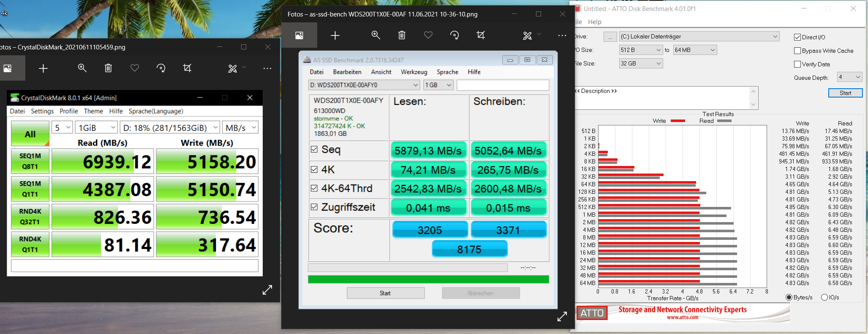Open the I/O Size maximum 64 MB dropdown
Image resolution: width=868 pixels, height=334 pixels.
click(695, 50)
